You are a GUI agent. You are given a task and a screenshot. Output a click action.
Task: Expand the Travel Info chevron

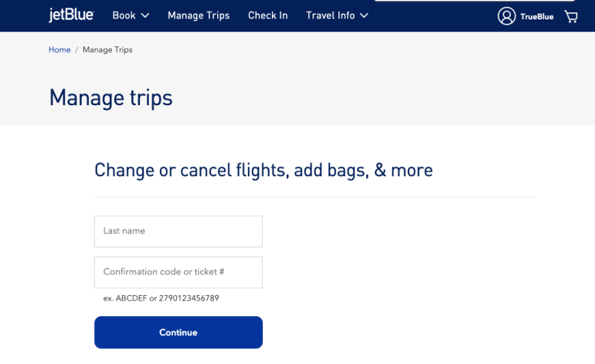tap(364, 15)
